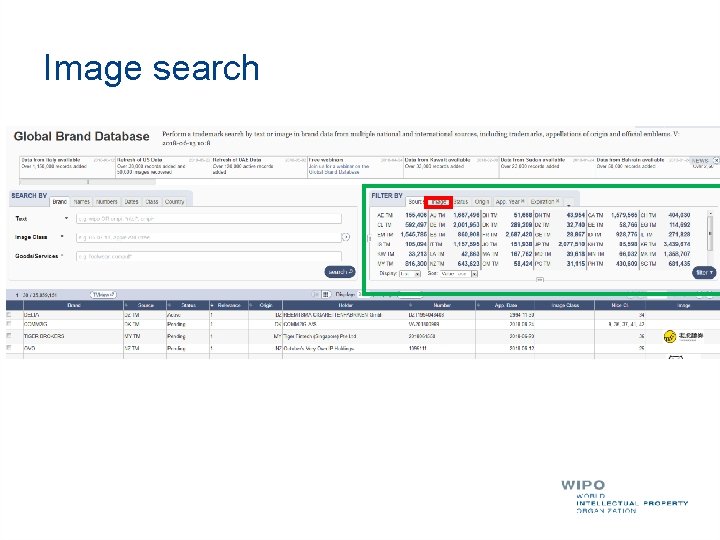Open the Tiger Brokers trademark image thumbnail
This screenshot has height=540, width=720.
683,337
